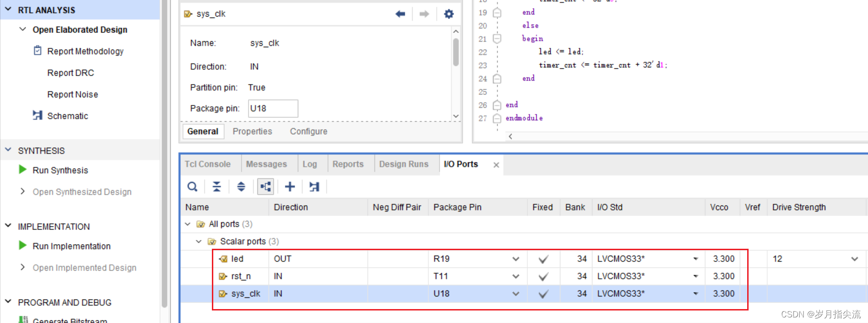Click the Expand All icon in I/O Ports
Screen dimensions: 868x323
[241, 187]
